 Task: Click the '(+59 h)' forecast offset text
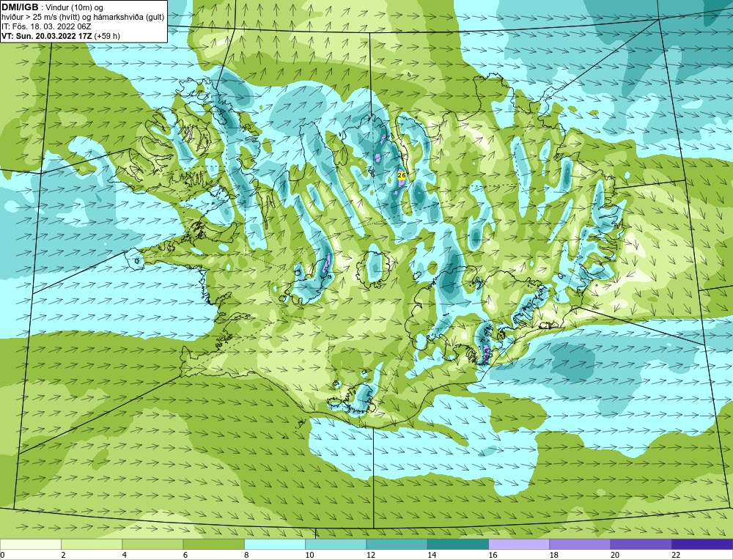(107, 36)
